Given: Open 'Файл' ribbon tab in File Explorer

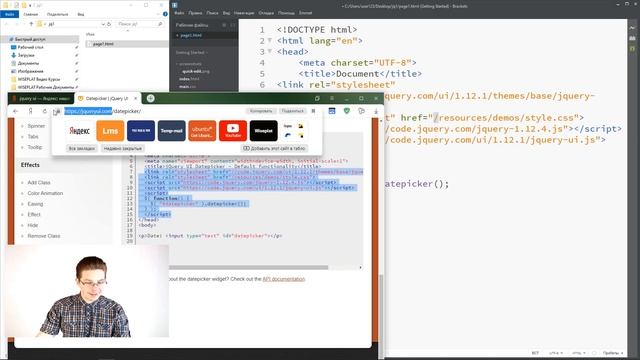Looking at the screenshot, I should click(x=9, y=14).
